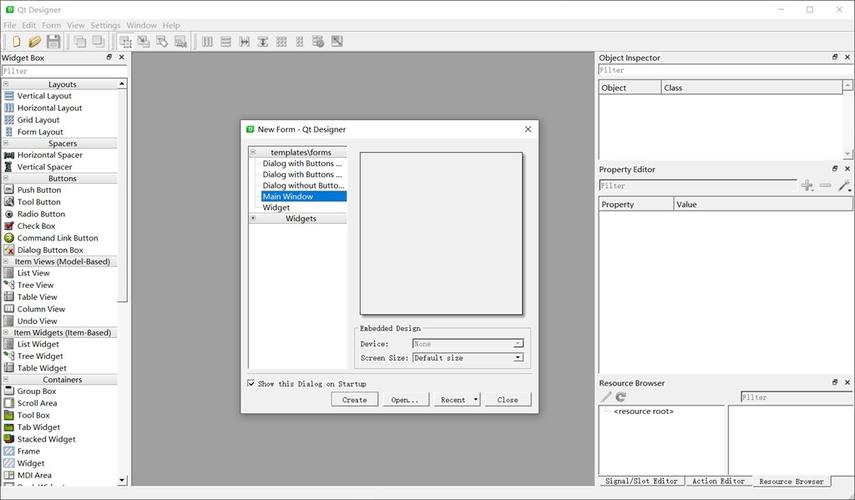Collapse Item Views (Model-Based) category
Screen dimensions: 855x500
click(5, 262)
